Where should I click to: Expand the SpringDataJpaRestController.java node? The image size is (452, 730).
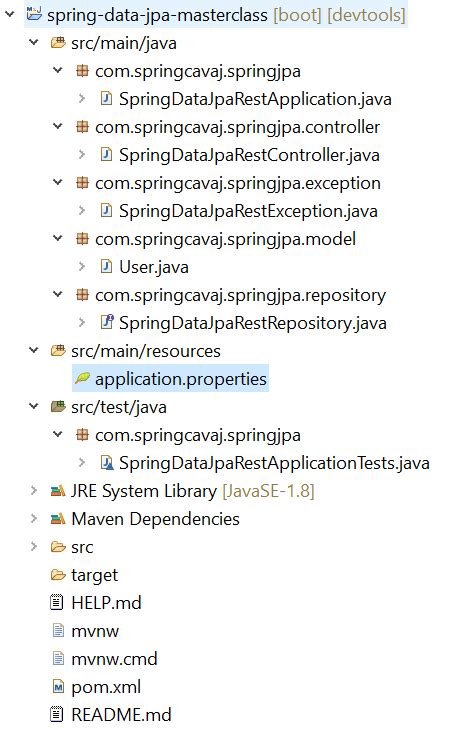tap(82, 154)
